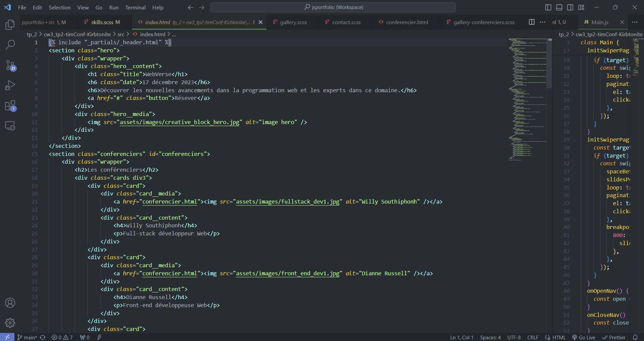Click the tp_2 breadcrumb in the left editor
644x341 pixels.
pos(32,34)
